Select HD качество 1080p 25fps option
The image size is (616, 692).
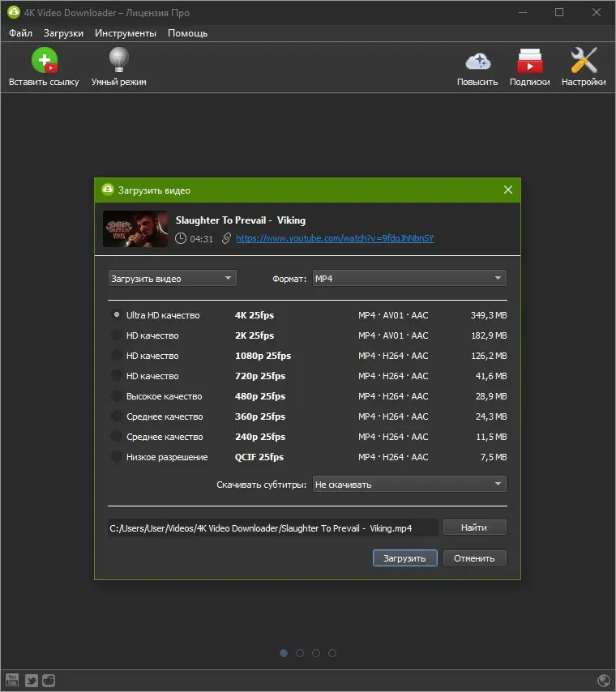pos(117,355)
